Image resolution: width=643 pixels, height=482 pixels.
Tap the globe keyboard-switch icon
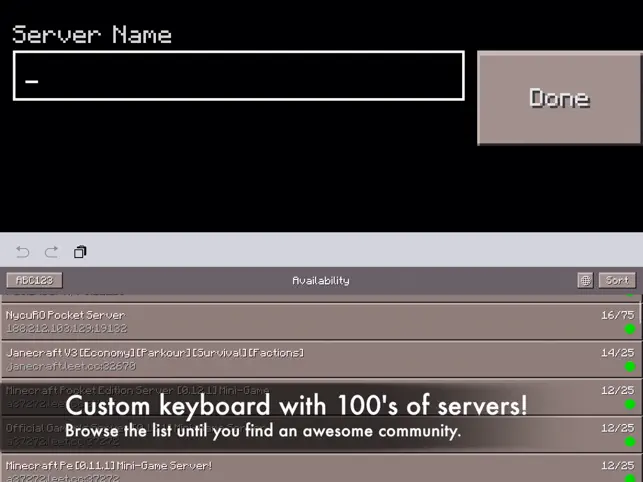pos(585,281)
